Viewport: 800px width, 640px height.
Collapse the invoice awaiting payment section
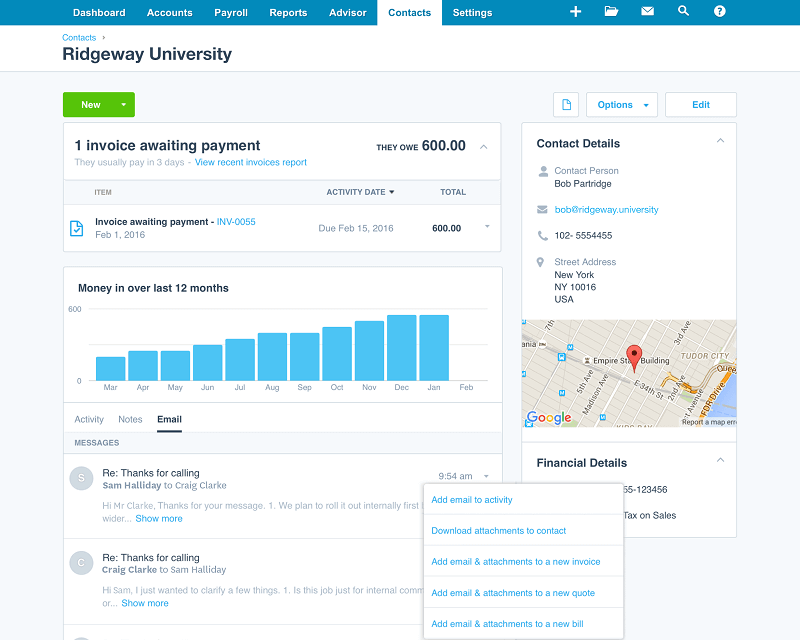[484, 147]
